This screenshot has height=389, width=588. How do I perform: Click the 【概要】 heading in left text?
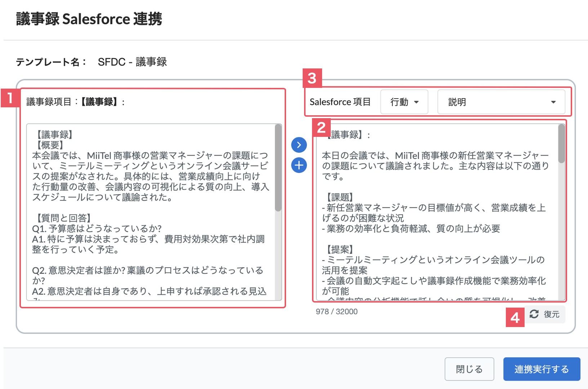click(50, 145)
